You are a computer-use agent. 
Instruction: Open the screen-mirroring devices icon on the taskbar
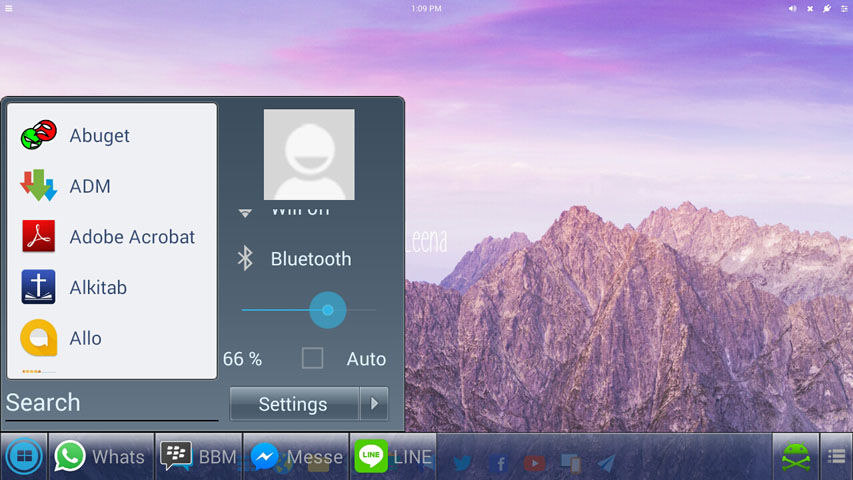[x=571, y=463]
